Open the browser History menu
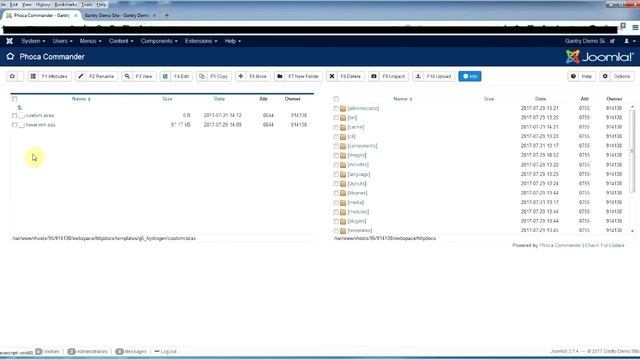 43,4
